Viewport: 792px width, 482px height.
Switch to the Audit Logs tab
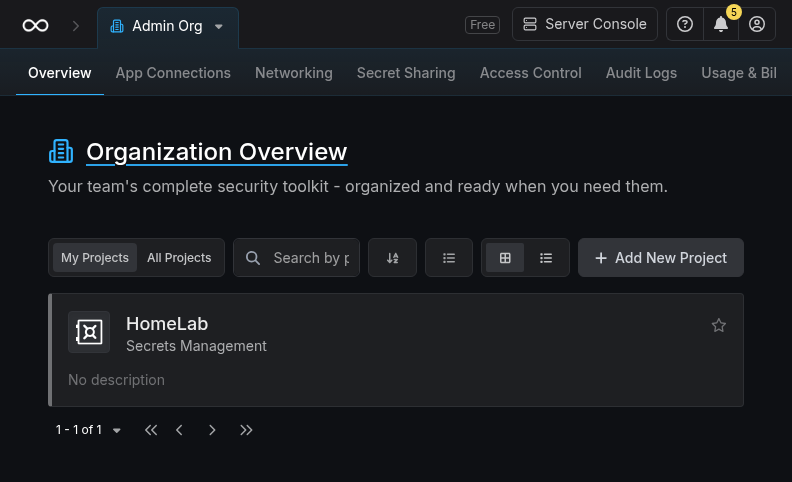641,73
